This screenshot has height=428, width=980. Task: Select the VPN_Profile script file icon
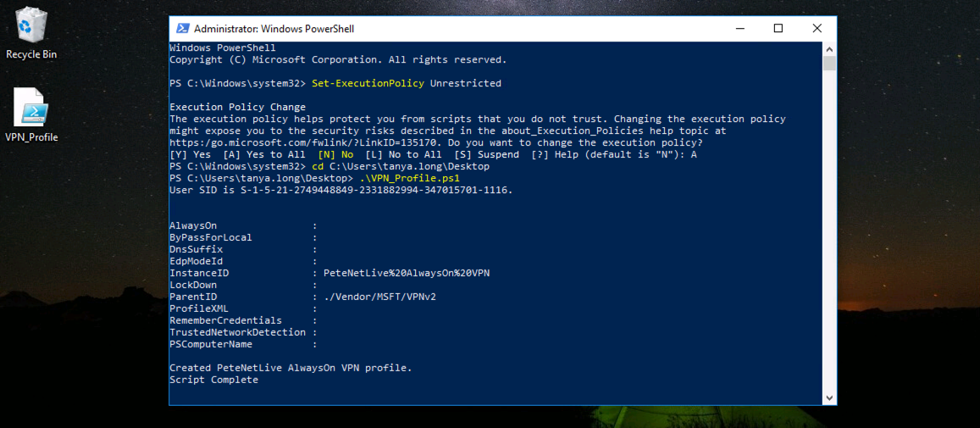[31, 116]
